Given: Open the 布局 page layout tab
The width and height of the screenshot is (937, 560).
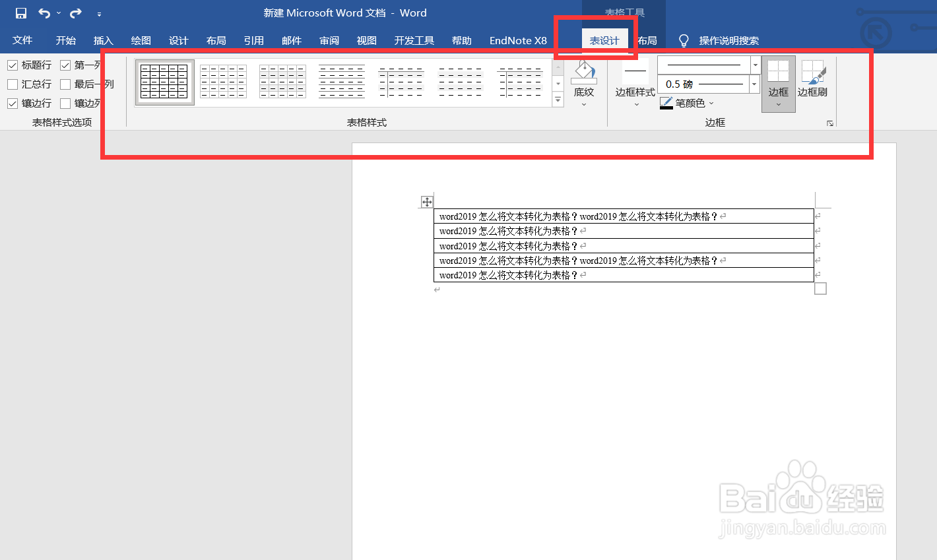Looking at the screenshot, I should point(216,40).
